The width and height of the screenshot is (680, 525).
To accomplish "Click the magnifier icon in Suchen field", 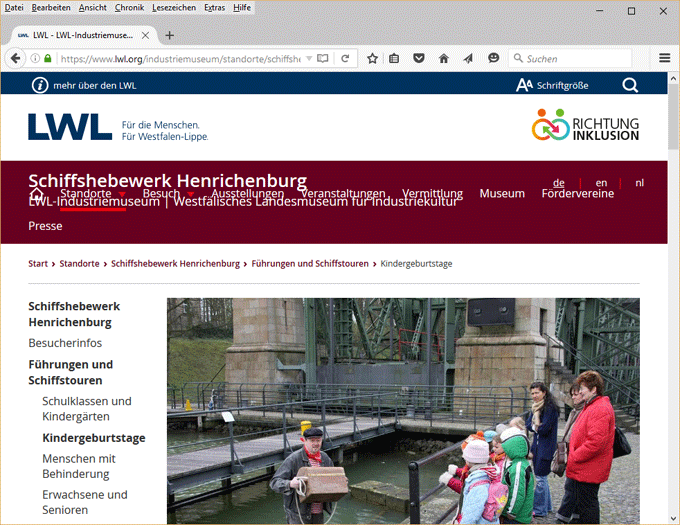I will point(518,58).
